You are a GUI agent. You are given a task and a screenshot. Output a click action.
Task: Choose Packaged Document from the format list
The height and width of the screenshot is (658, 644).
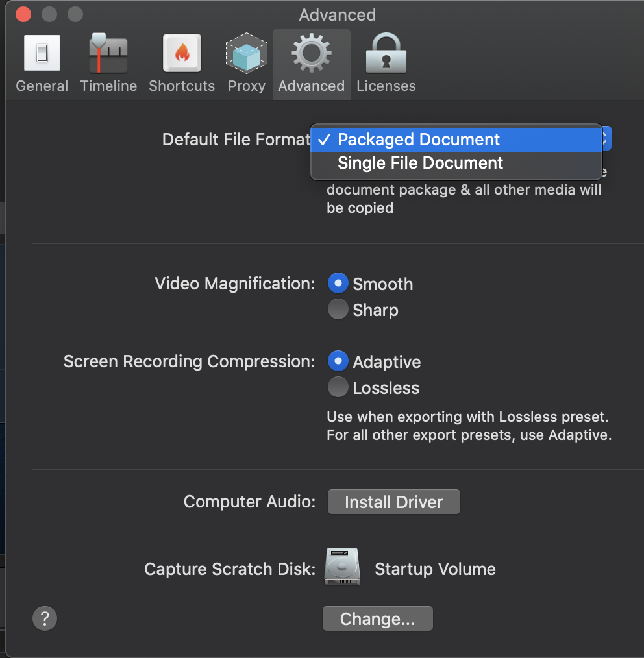click(419, 140)
